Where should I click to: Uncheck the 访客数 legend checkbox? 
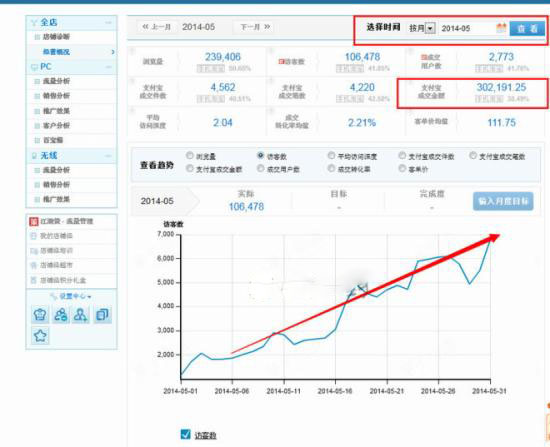click(186, 434)
